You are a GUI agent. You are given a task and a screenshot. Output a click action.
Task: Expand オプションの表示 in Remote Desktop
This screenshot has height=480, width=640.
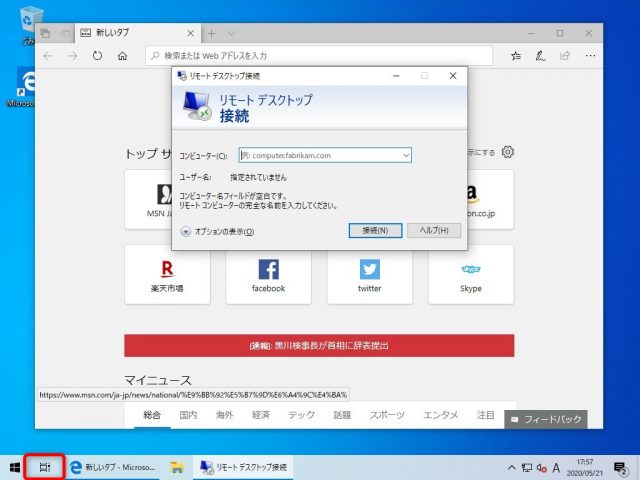point(217,232)
